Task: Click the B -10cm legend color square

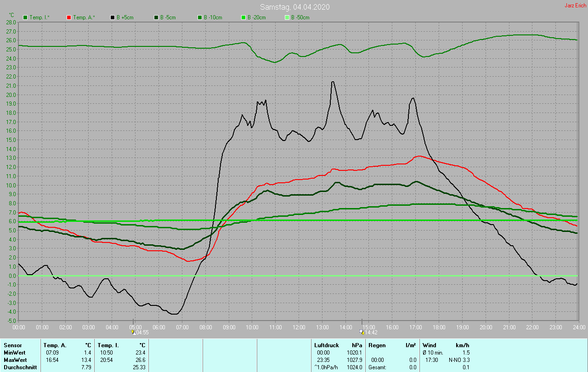Action: pos(200,17)
